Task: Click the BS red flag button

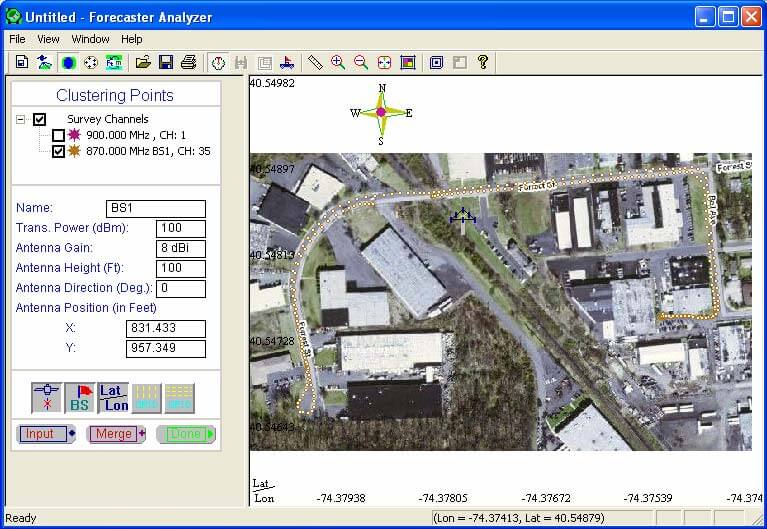Action: coord(80,398)
